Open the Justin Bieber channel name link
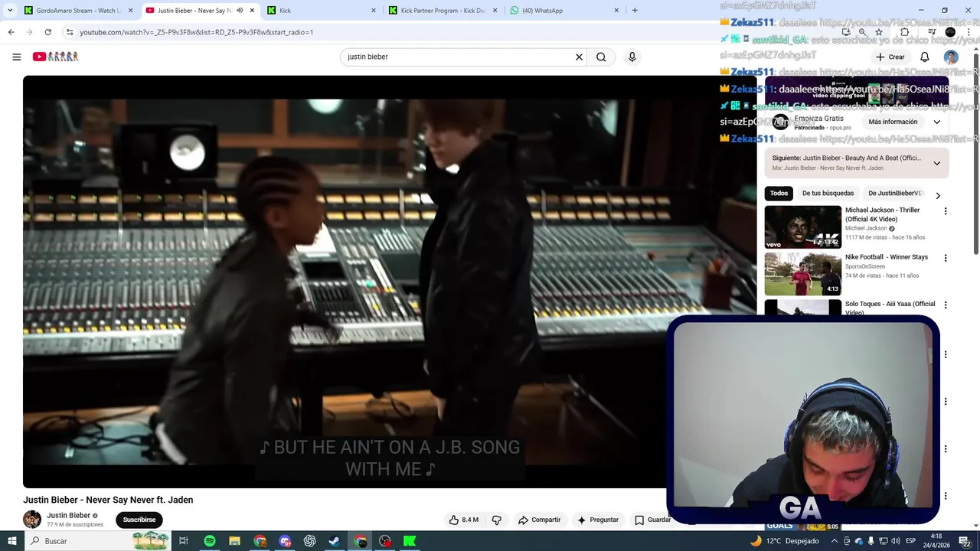The height and width of the screenshot is (551, 980). pos(68,516)
